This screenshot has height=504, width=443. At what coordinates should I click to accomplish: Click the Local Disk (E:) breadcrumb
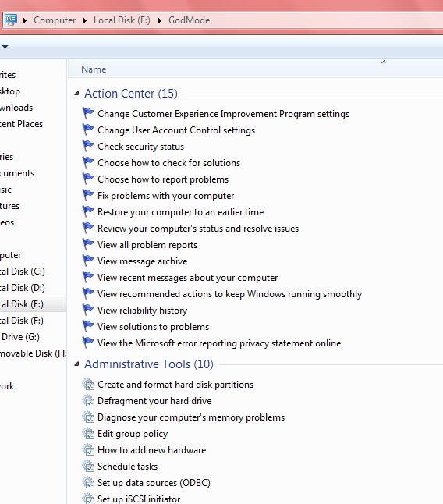(122, 20)
